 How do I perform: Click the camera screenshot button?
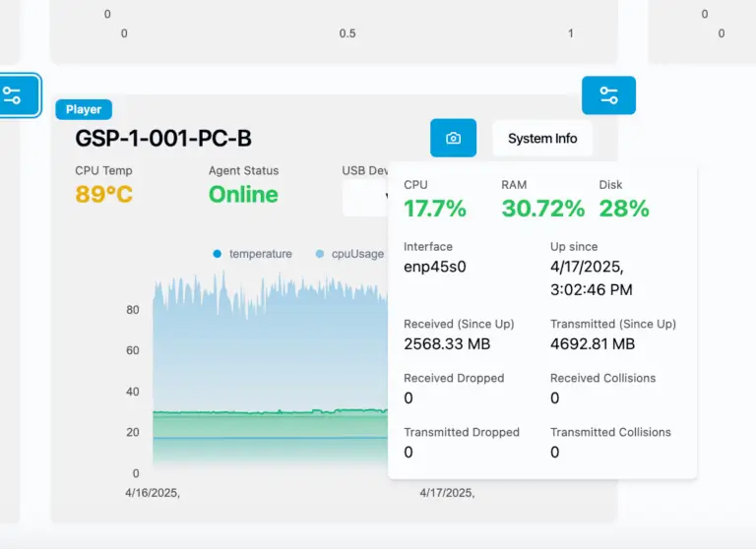pyautogui.click(x=453, y=139)
